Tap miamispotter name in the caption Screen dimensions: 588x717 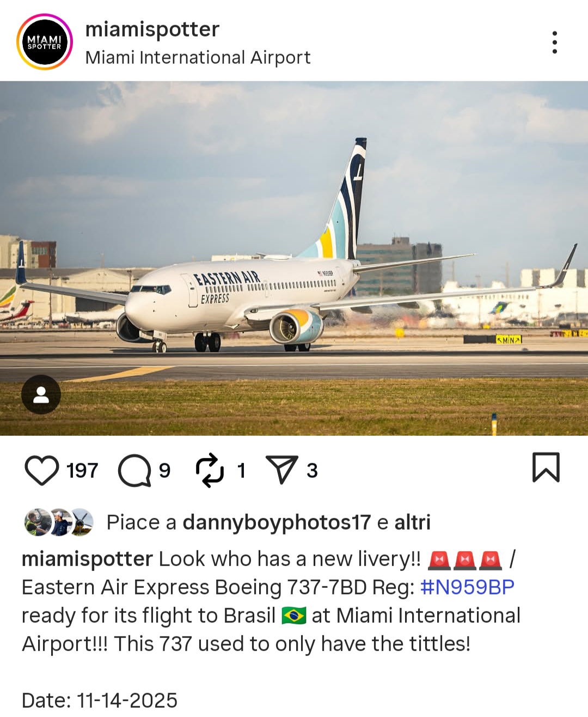click(87, 559)
